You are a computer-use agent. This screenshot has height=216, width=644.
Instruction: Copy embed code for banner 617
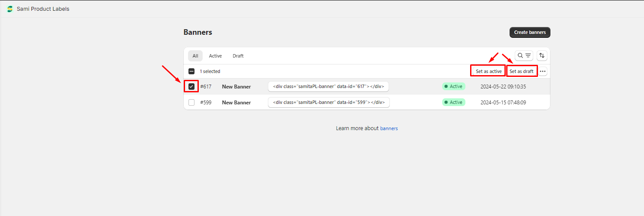click(328, 86)
